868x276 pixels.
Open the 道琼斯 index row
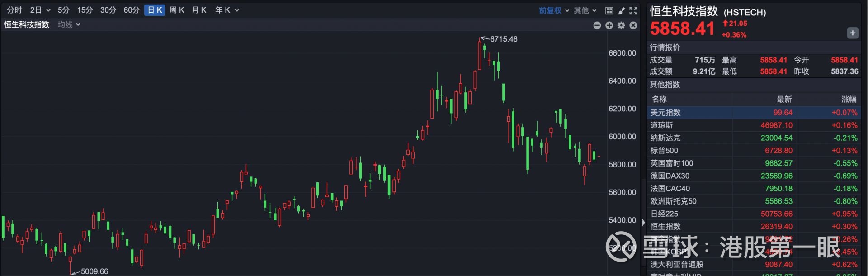754,125
